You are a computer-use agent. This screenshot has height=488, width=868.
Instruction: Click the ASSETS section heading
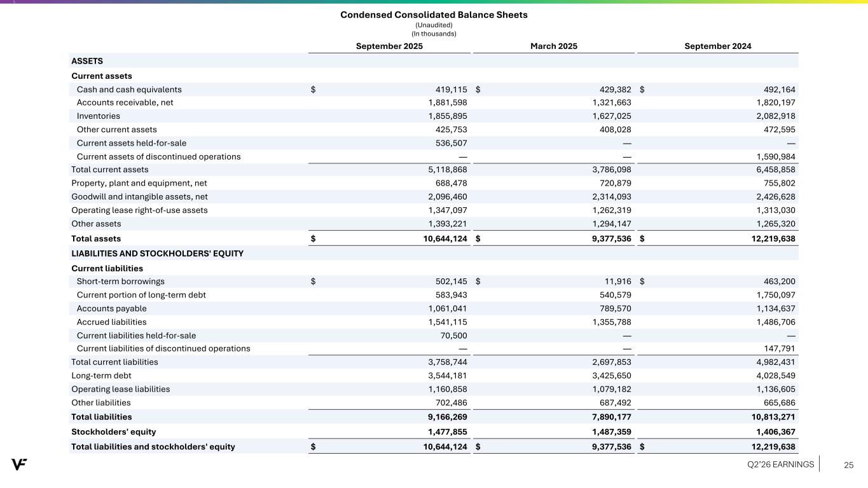tap(87, 61)
